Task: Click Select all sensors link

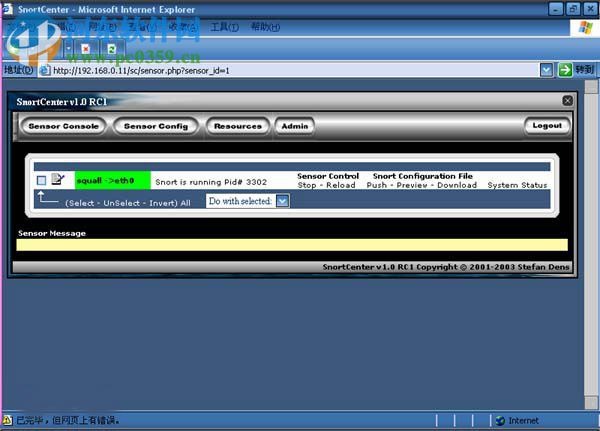Action: 80,203
